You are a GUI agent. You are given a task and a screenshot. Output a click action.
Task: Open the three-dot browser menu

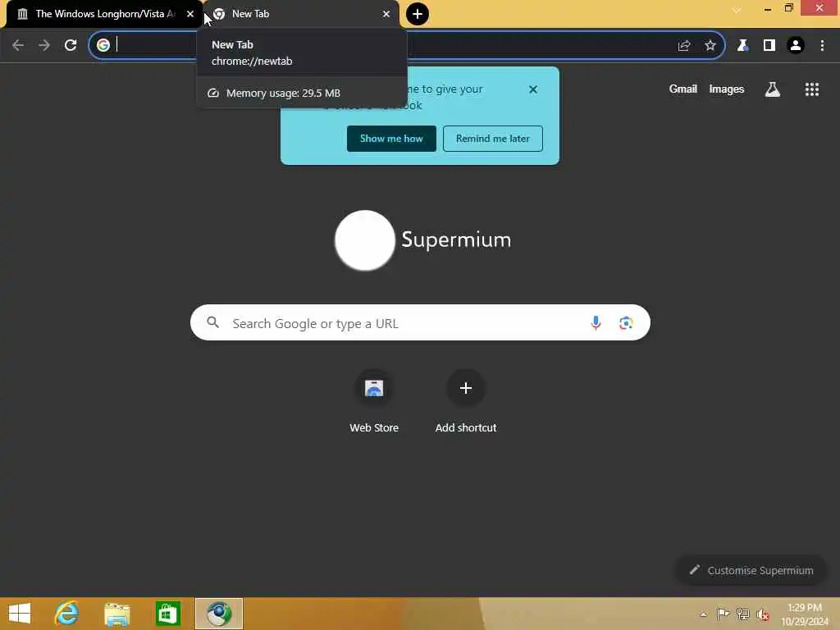tap(822, 46)
